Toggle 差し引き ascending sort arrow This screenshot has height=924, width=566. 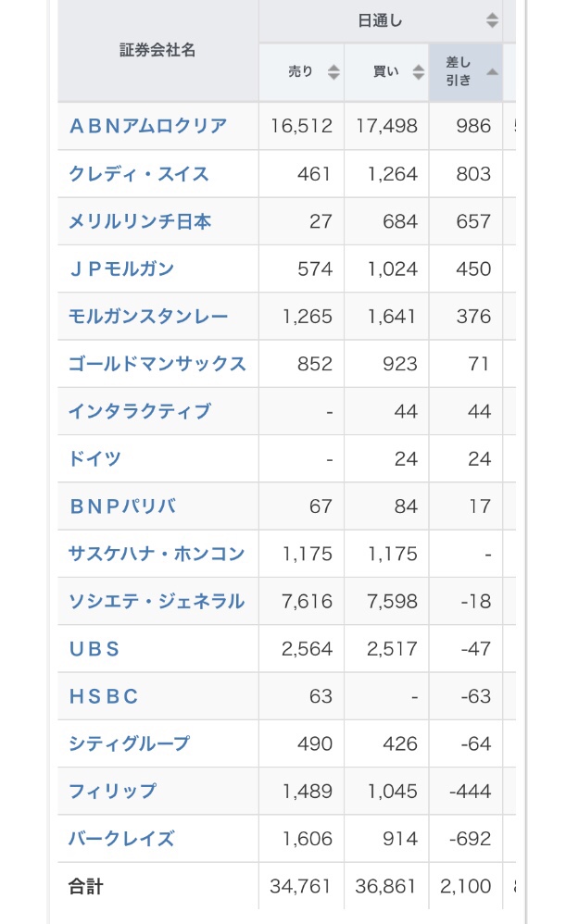(x=492, y=72)
